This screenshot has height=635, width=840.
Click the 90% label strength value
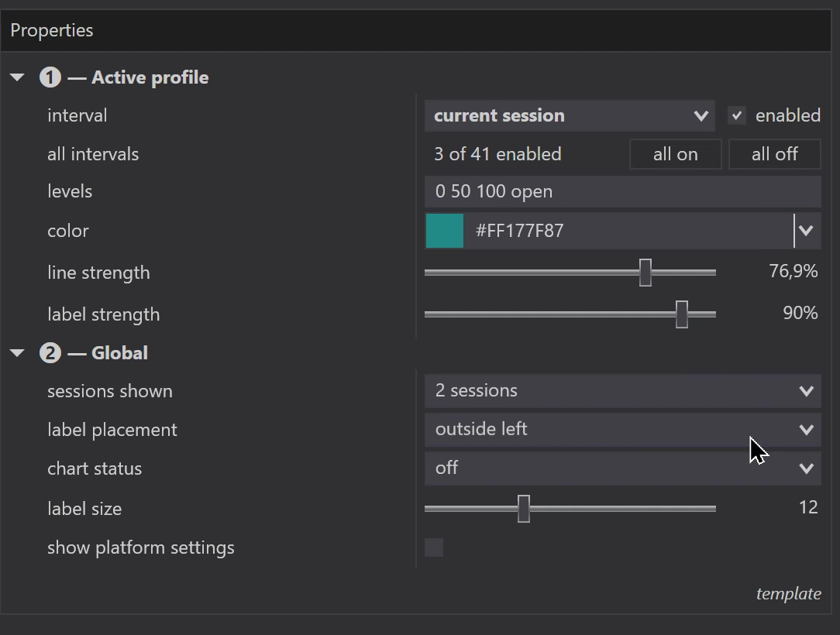[800, 313]
